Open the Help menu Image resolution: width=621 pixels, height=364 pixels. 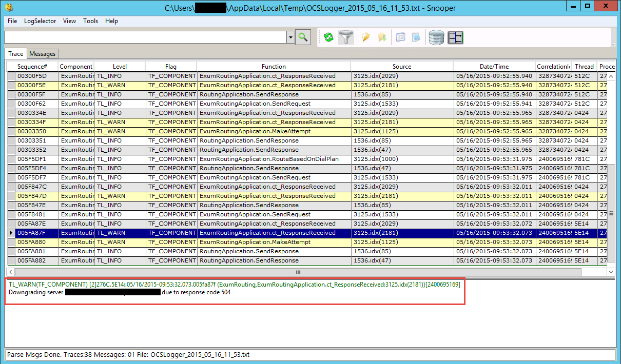tap(111, 21)
